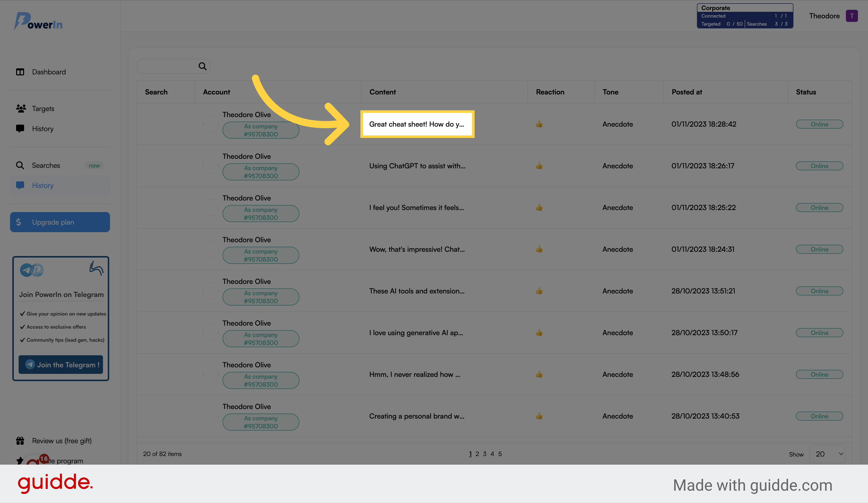Click Upgrade plan button
The width and height of the screenshot is (868, 503).
[x=60, y=222]
